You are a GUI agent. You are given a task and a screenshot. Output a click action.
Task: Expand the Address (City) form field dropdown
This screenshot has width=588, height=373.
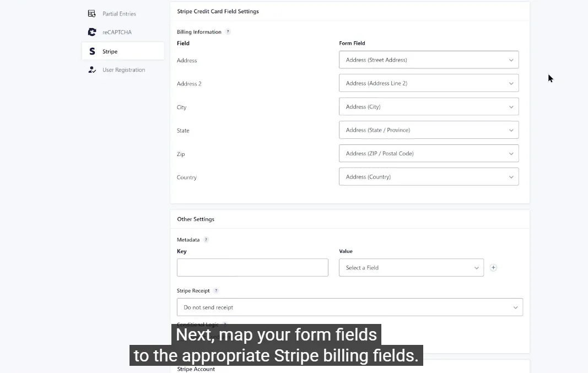[x=428, y=107]
